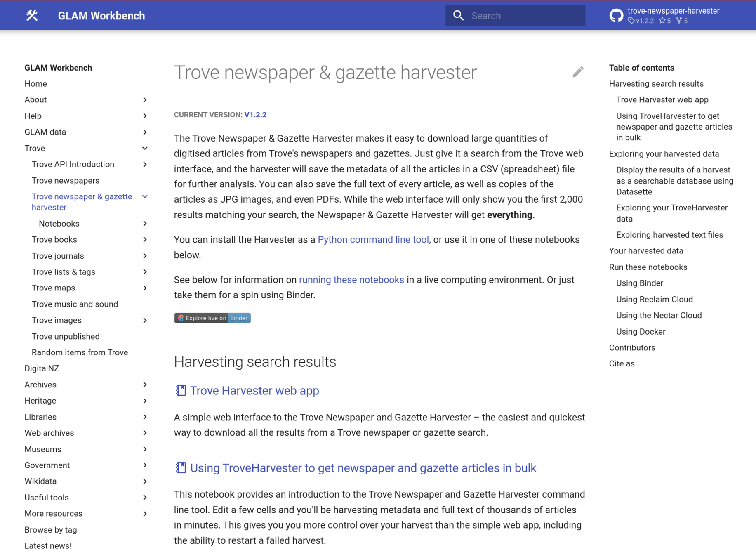Jump to Exploring harvested text files
The height and width of the screenshot is (557, 756).
coord(669,235)
